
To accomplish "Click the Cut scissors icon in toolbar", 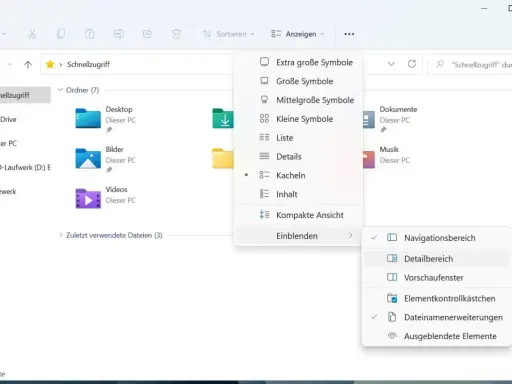I will click(32, 34).
